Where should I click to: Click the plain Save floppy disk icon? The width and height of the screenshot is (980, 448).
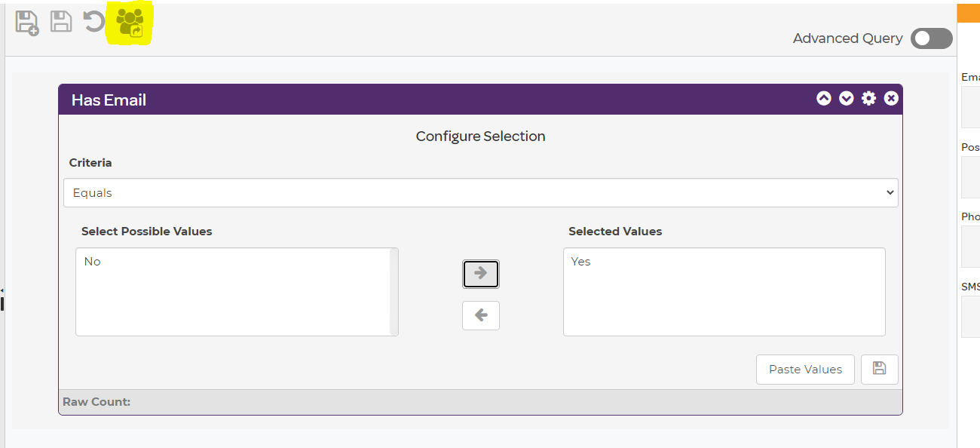pos(61,21)
